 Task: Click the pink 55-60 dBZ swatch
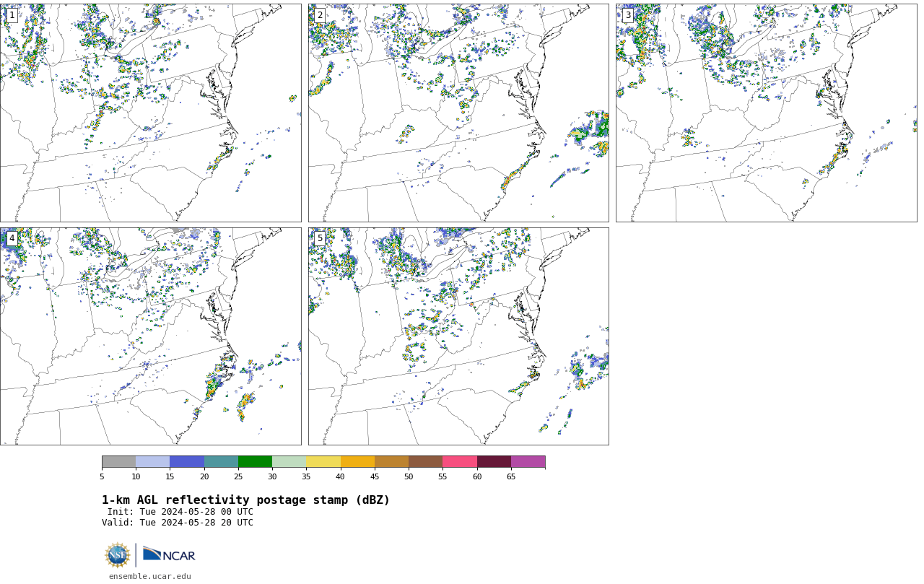(460, 462)
